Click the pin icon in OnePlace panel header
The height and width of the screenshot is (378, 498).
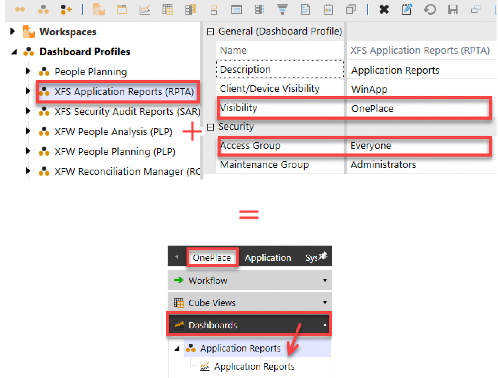coord(323,256)
